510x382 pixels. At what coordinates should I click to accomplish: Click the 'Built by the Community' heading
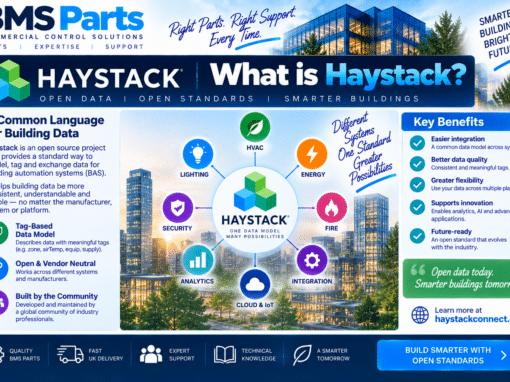(x=56, y=296)
